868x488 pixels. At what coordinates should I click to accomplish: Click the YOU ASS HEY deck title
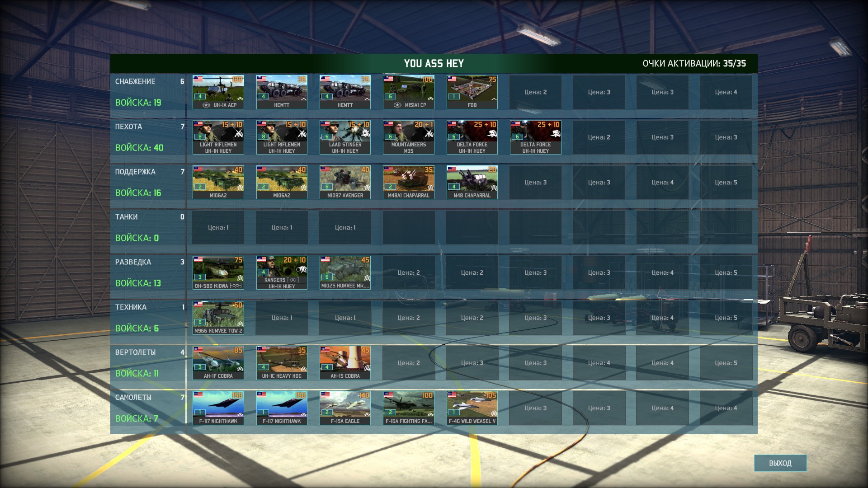pyautogui.click(x=434, y=64)
